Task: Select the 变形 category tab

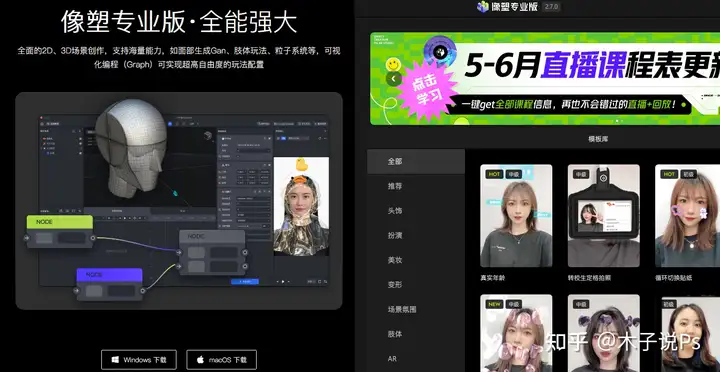Action: click(x=416, y=285)
